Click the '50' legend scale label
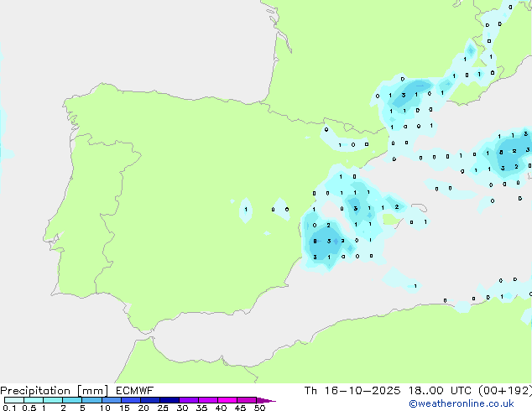Viewport: 532px width, 411px height. click(259, 408)
